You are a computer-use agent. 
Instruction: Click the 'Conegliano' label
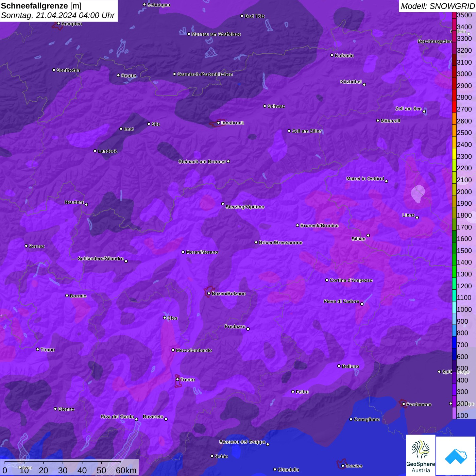pyautogui.click(x=367, y=419)
